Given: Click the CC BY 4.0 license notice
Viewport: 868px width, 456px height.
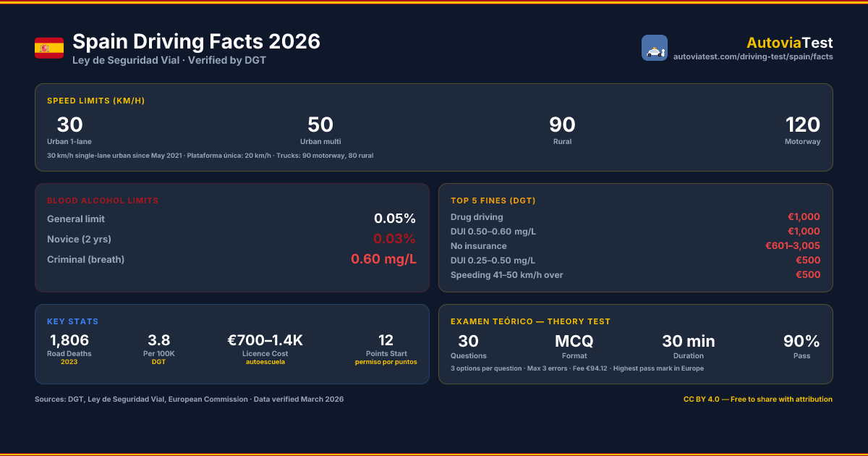Looking at the screenshot, I should (x=758, y=400).
